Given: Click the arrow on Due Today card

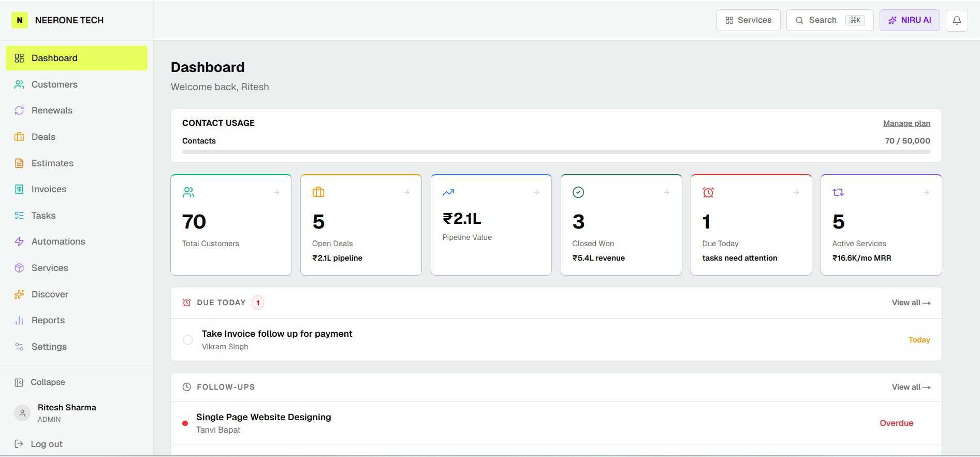Looking at the screenshot, I should (x=796, y=192).
